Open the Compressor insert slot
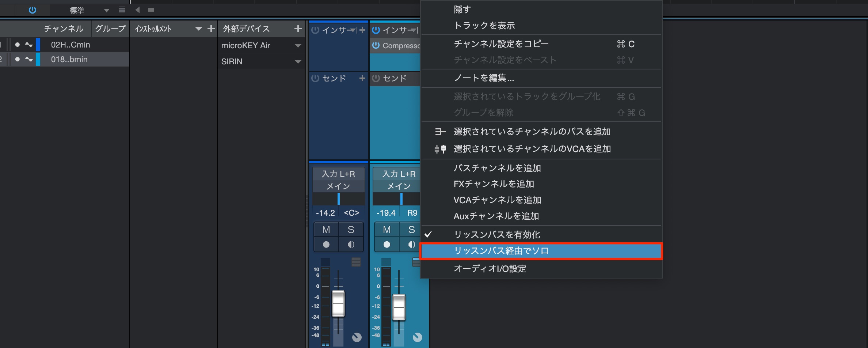868x348 pixels. [x=401, y=46]
